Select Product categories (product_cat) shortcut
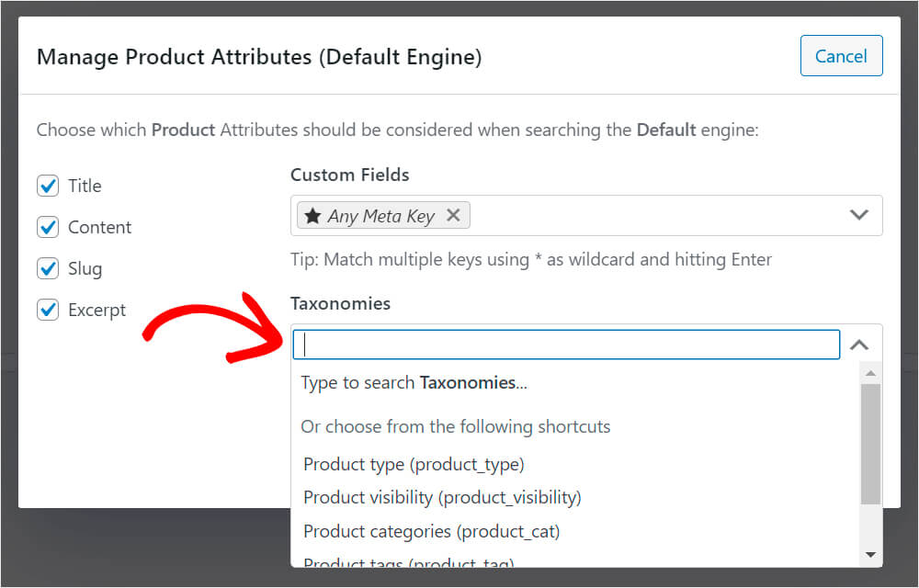This screenshot has width=919, height=588. click(x=431, y=531)
